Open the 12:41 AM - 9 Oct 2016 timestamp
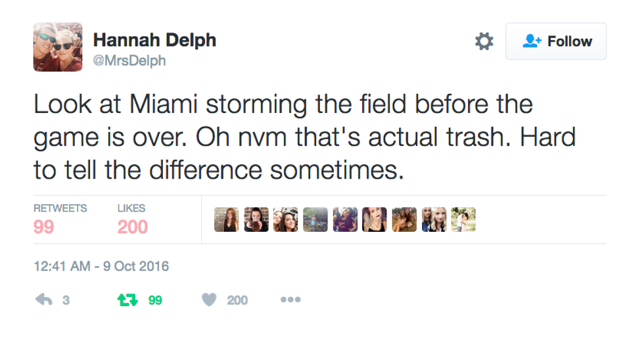 point(101,266)
